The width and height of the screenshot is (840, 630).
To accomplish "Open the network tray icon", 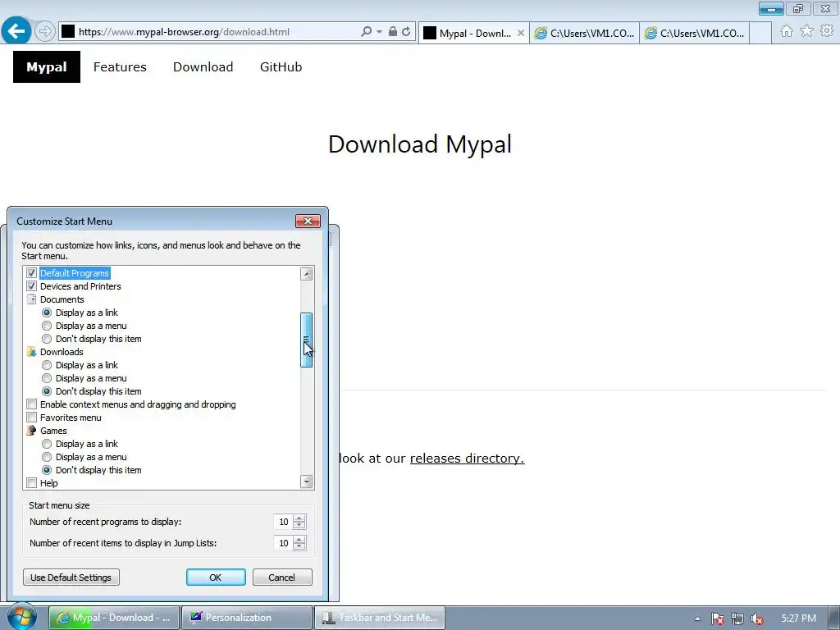I will 737,619.
